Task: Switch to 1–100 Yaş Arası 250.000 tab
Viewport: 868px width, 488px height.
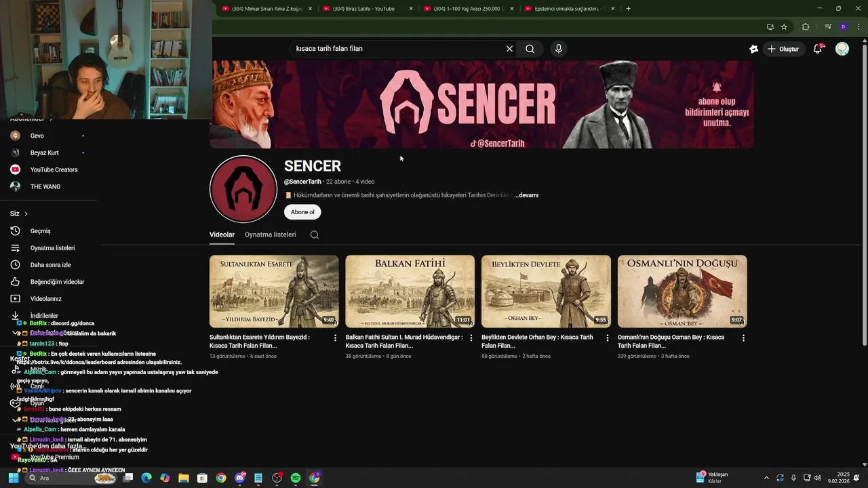Action: pos(469,9)
